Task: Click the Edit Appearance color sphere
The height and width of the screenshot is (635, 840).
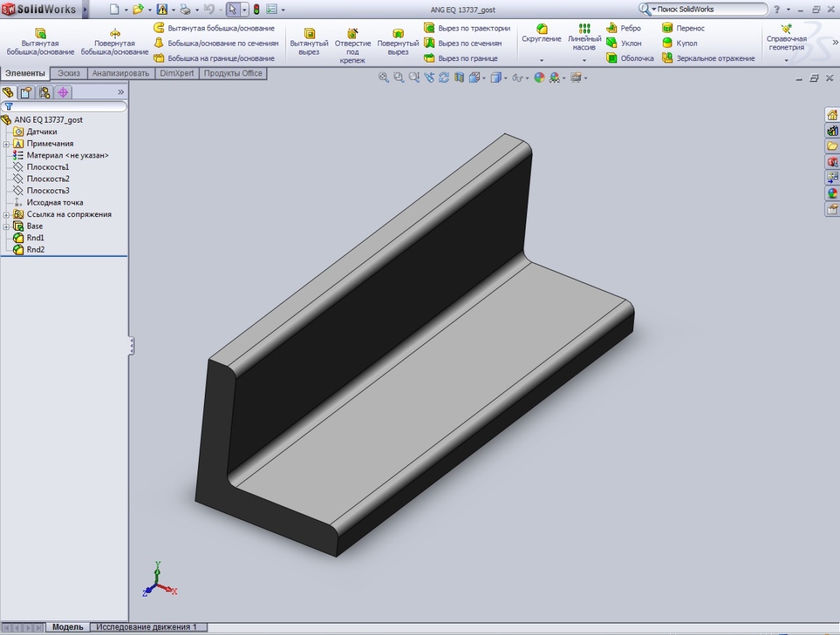Action: tap(539, 78)
